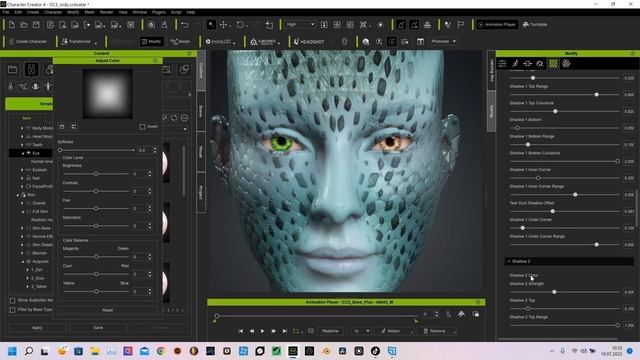Adjust the Brightness slider handle
Screen dimensions: 640x360
tap(96, 174)
